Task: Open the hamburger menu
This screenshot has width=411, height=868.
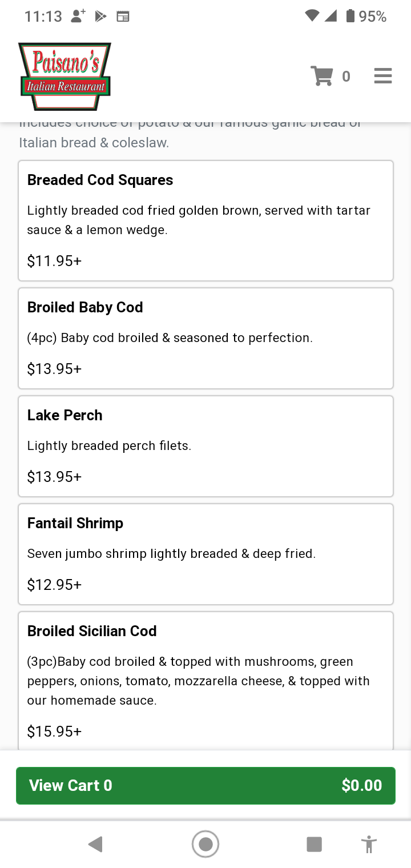Action: 382,76
